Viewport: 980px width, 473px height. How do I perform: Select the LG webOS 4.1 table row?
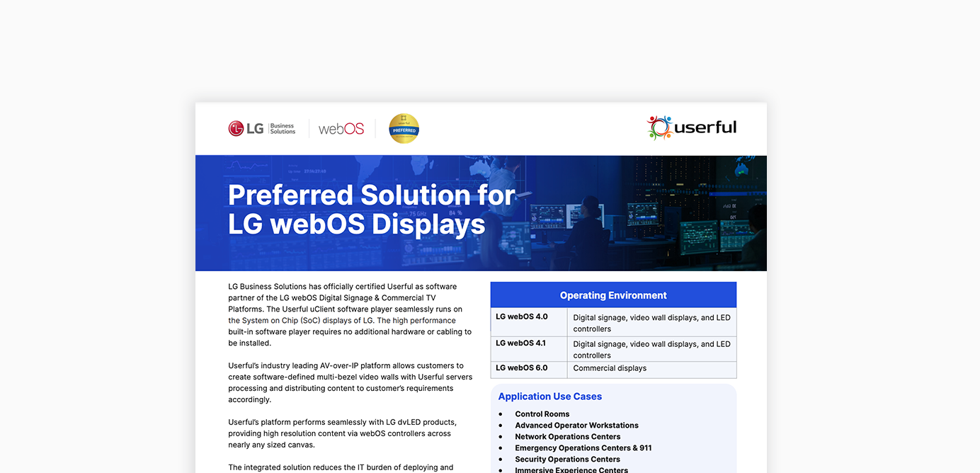(x=613, y=349)
